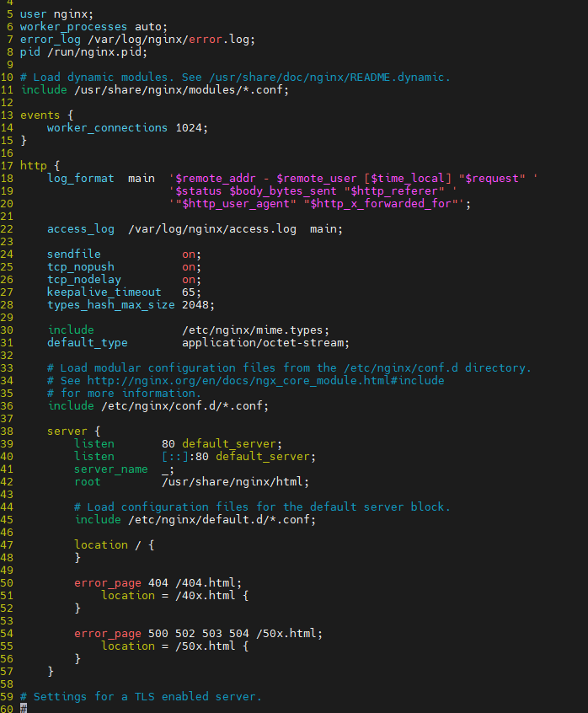Click comment about /etc/nginx/conf.d directory
The image size is (588, 713).
289,368
